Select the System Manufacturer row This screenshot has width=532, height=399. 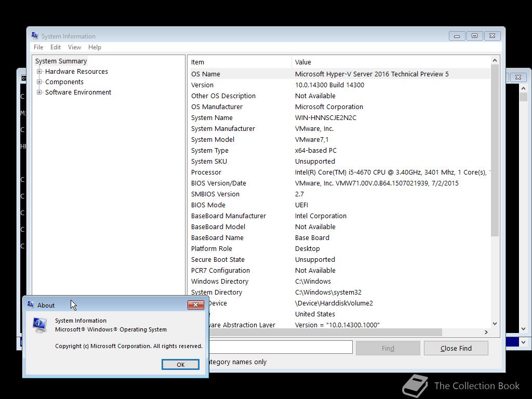pyautogui.click(x=339, y=129)
